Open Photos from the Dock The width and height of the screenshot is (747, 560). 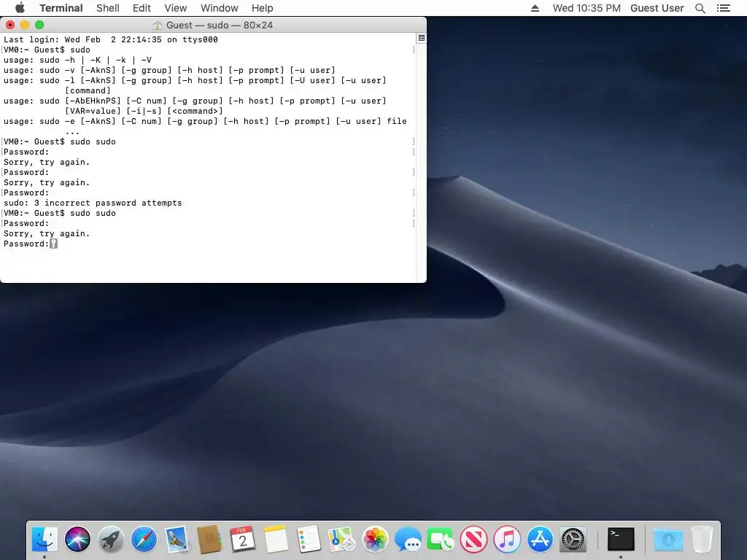[375, 539]
